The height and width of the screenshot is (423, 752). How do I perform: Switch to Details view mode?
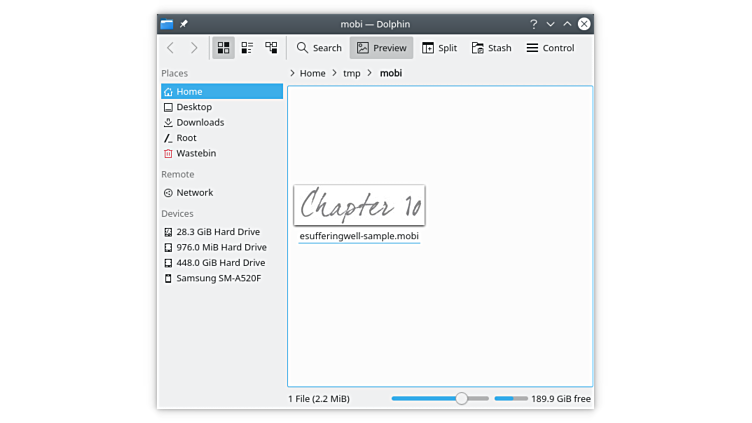pos(271,48)
